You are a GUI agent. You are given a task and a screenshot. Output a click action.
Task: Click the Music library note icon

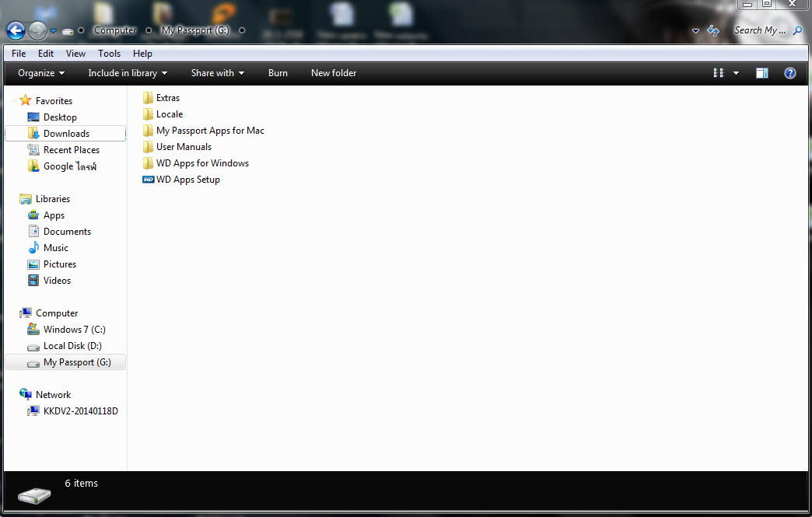[x=33, y=247]
